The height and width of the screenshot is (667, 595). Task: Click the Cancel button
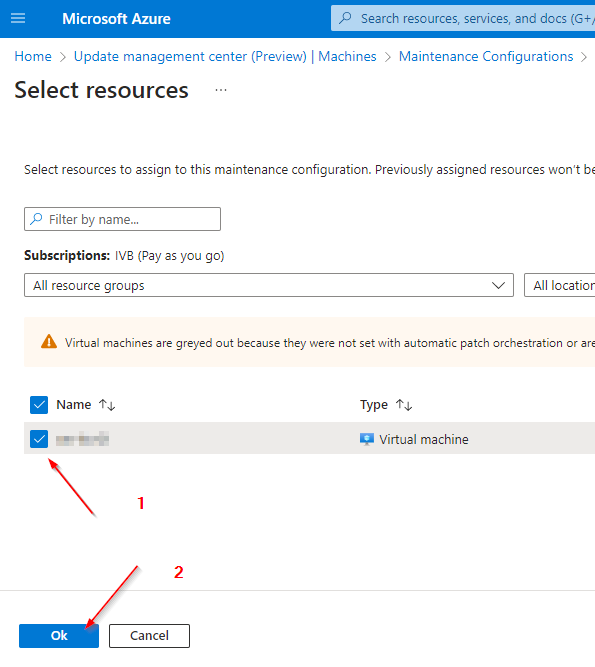(x=149, y=636)
